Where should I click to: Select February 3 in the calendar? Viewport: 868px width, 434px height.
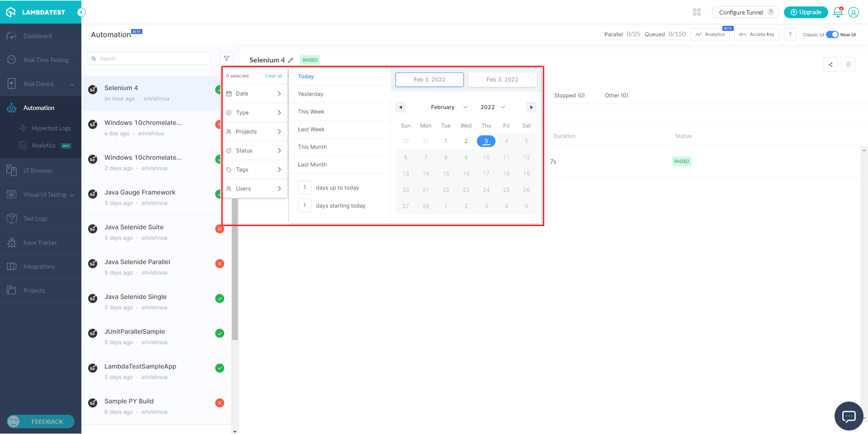(486, 141)
